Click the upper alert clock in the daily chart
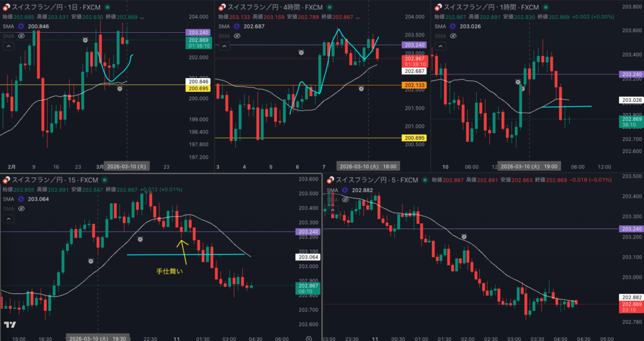The width and height of the screenshot is (644, 341). (x=86, y=40)
